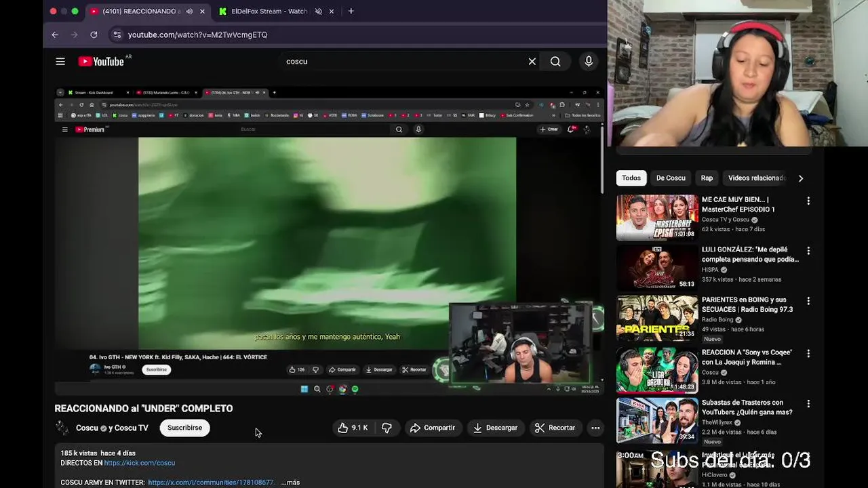Viewport: 868px width, 488px height.
Task: Open options menu for Subastas de Trasteros
Action: coord(808,403)
